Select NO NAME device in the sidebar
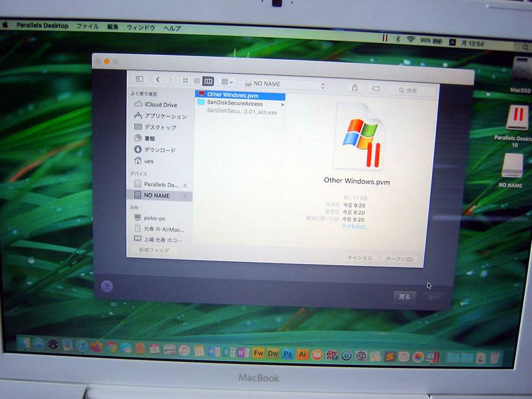The image size is (532, 399). pyautogui.click(x=159, y=196)
